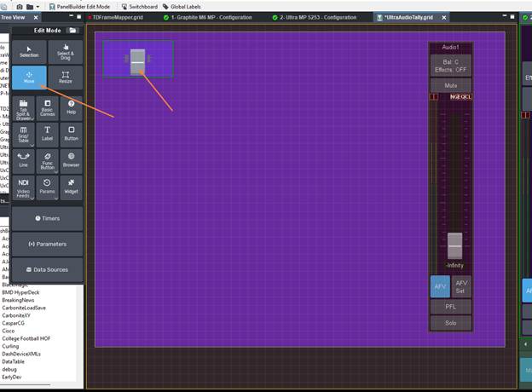Insert a Browser element
The width and height of the screenshot is (532, 392).
(x=72, y=161)
